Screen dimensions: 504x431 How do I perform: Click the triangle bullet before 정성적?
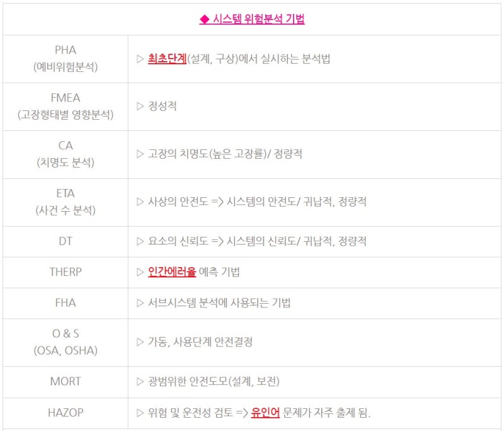[140, 106]
